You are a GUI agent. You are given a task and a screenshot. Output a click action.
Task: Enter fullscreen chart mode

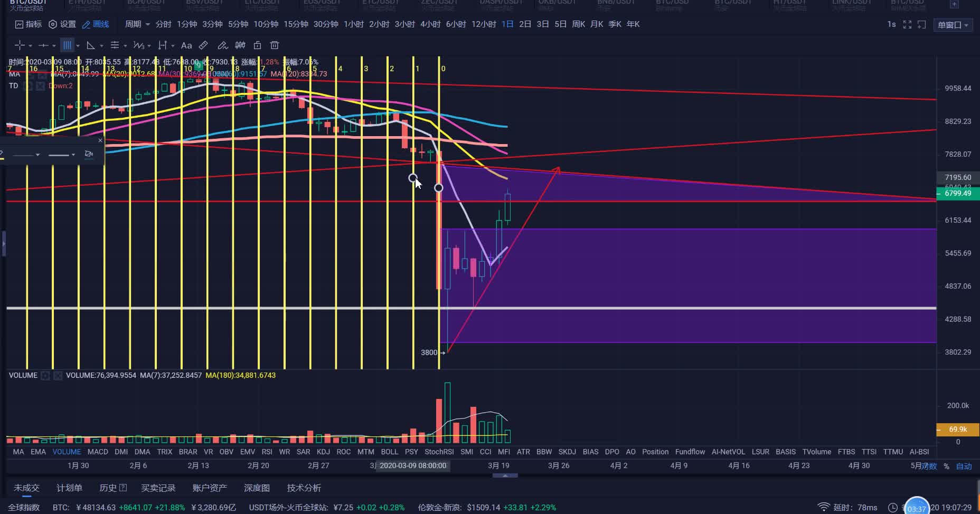click(907, 25)
